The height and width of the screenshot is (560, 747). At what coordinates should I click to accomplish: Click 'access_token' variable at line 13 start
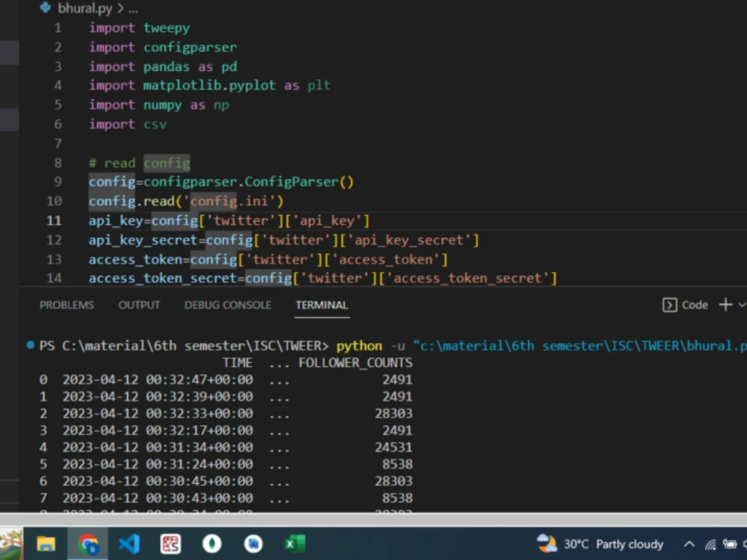point(135,260)
